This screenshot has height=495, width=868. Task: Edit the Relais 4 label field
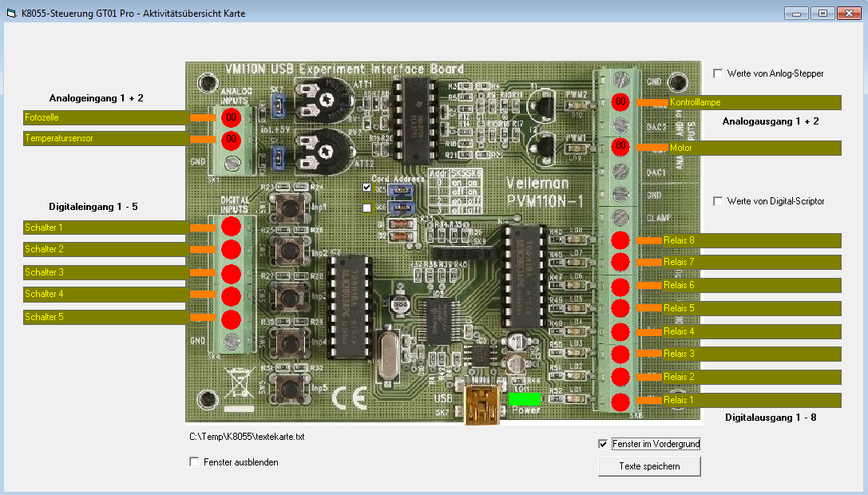pyautogui.click(x=751, y=331)
